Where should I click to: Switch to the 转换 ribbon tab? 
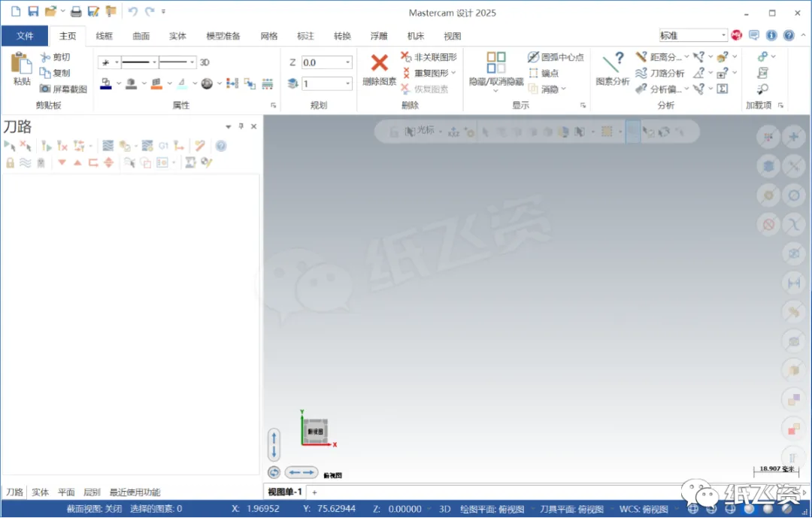(x=342, y=36)
